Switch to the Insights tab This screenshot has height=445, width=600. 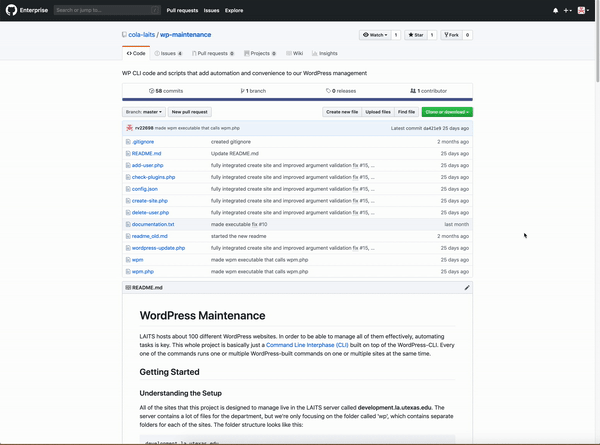pos(324,53)
